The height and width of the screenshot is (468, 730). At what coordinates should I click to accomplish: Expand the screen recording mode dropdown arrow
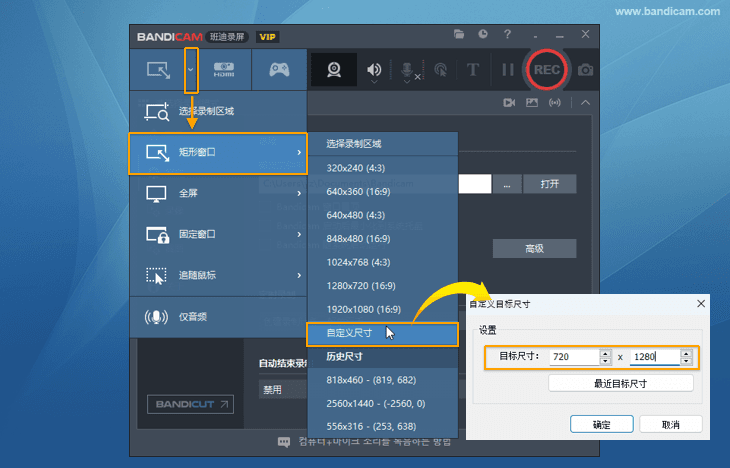tap(191, 70)
